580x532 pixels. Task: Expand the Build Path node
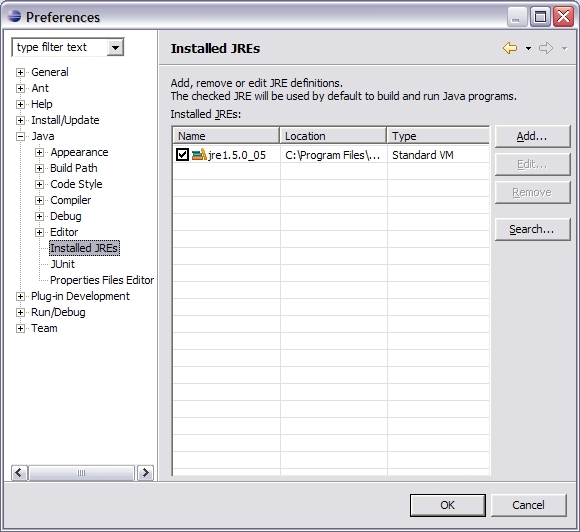click(x=39, y=168)
